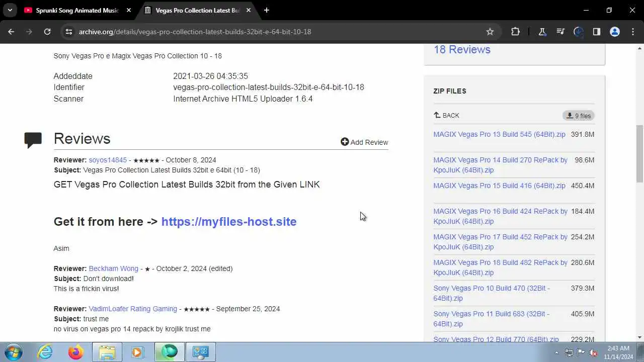Bookmark this page with the star icon
644x362 pixels.
[490, 32]
